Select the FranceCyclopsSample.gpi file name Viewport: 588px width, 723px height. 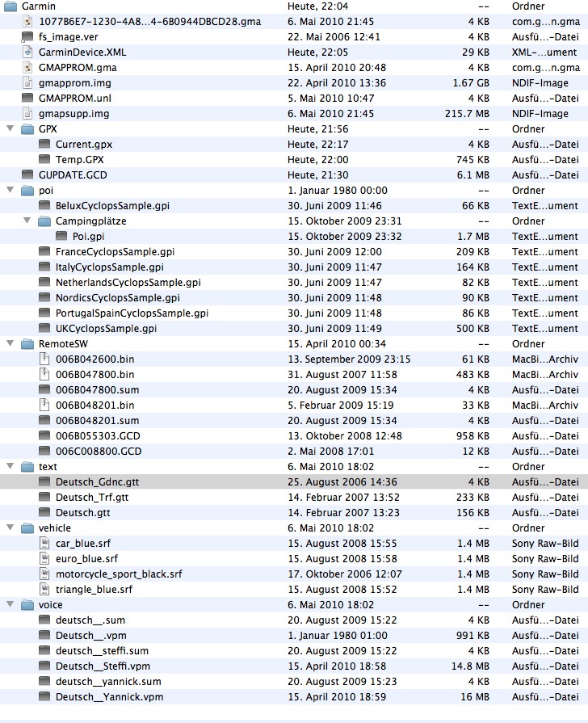pyautogui.click(x=115, y=252)
